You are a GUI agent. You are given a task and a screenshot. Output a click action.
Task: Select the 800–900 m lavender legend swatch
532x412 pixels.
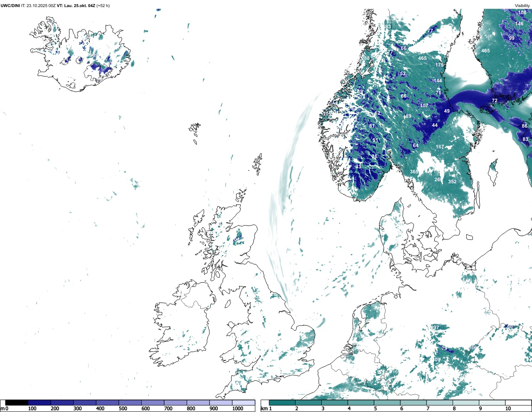[x=198, y=402]
